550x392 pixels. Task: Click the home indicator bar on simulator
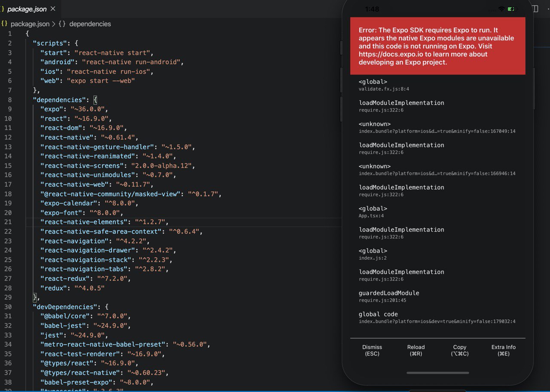438,373
